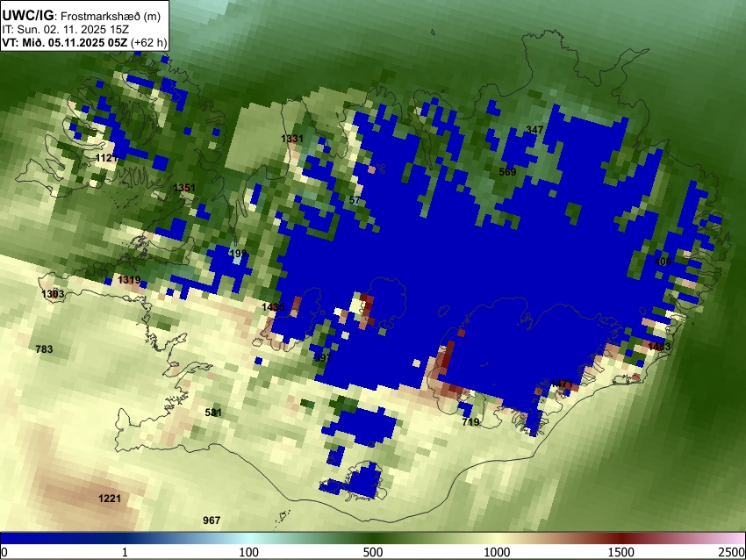
Task: Click the 1500 label under the color scale
Action: 621,552
